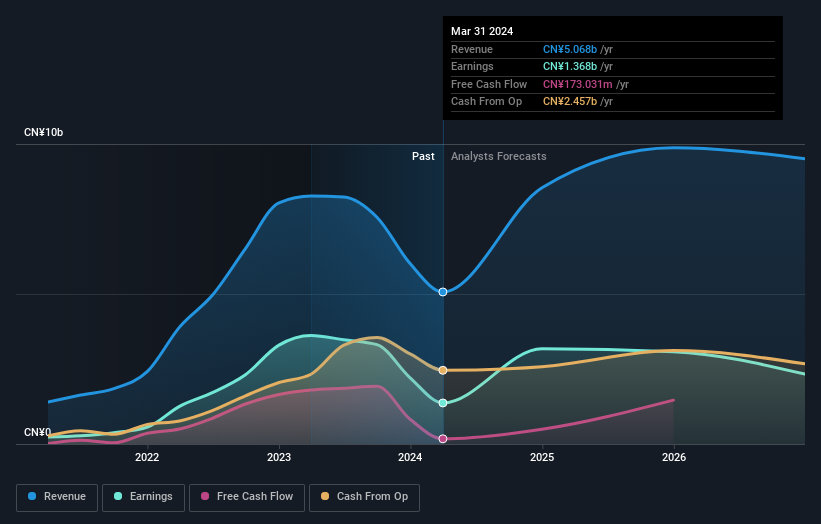This screenshot has width=821, height=524.
Task: Click the blue Revenue legend dot
Action: point(32,496)
